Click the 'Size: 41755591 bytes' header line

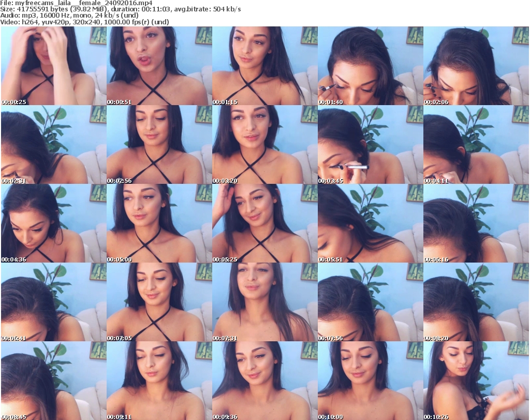(x=120, y=9)
